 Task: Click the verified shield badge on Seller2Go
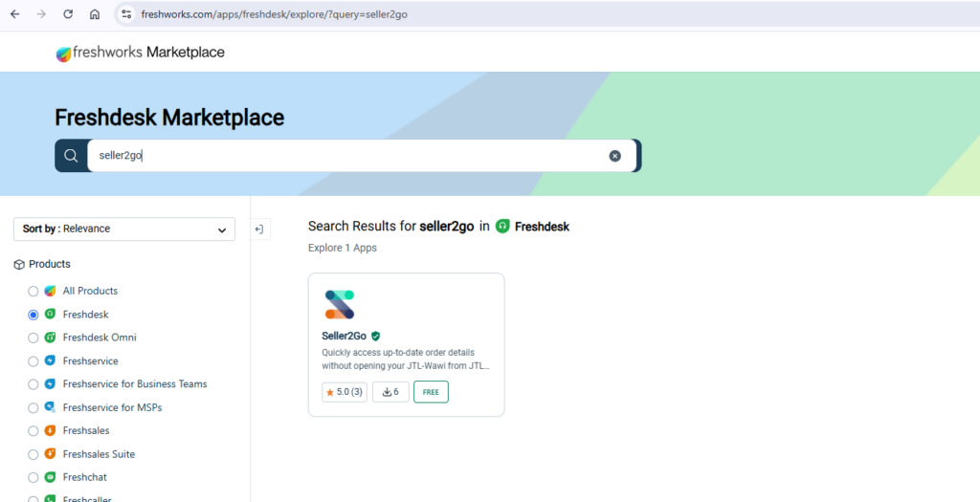coord(375,336)
